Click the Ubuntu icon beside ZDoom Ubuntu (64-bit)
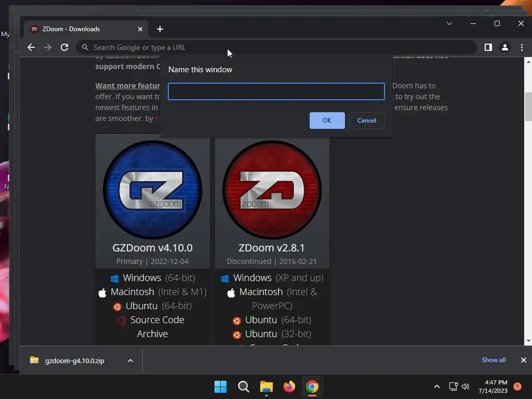The height and width of the screenshot is (399, 532). (237, 321)
